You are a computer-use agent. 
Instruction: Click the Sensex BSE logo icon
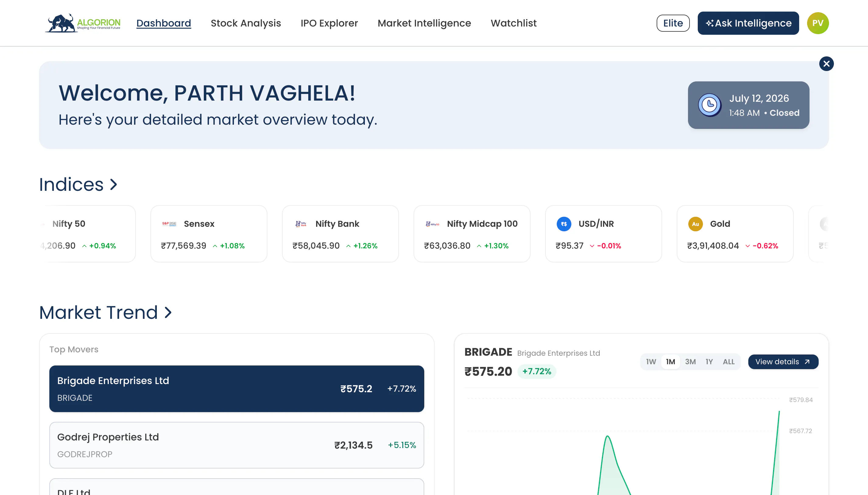tap(169, 224)
